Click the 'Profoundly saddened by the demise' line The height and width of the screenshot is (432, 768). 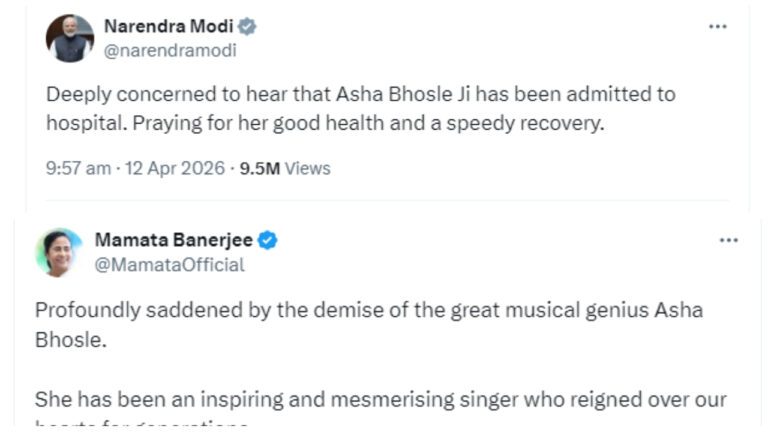[x=368, y=310]
